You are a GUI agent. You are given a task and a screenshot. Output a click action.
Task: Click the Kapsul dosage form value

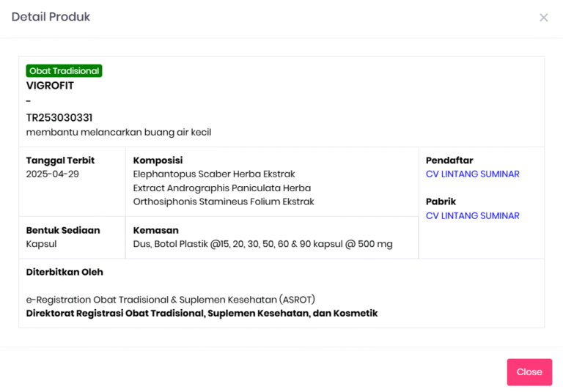tap(41, 244)
